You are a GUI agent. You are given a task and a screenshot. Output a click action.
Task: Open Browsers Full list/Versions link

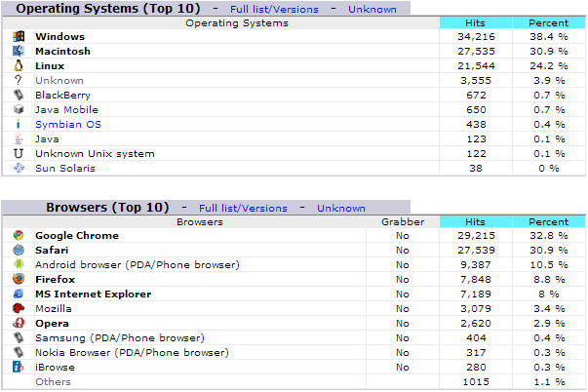point(243,208)
